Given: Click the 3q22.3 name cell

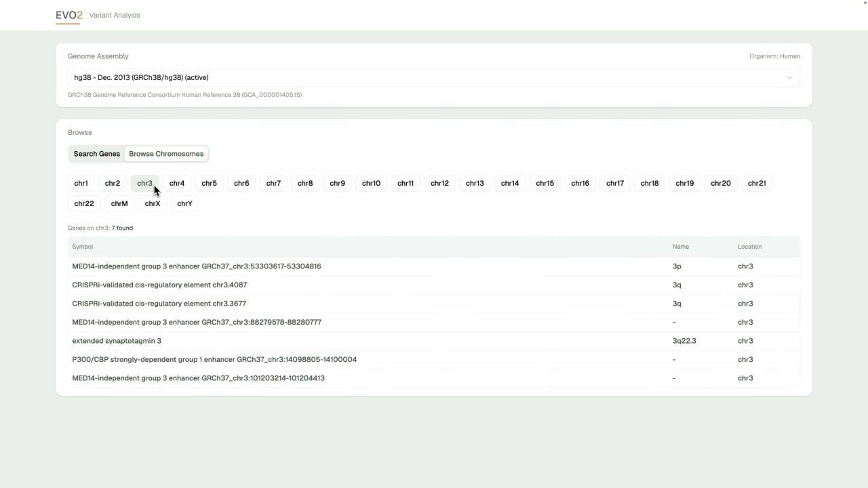Looking at the screenshot, I should click(684, 341).
